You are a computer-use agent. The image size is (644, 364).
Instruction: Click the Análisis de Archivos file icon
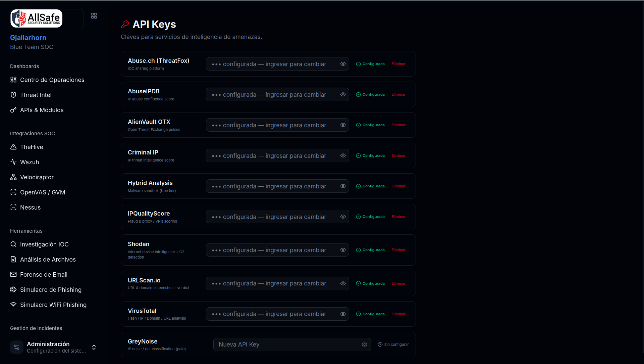pos(13,259)
